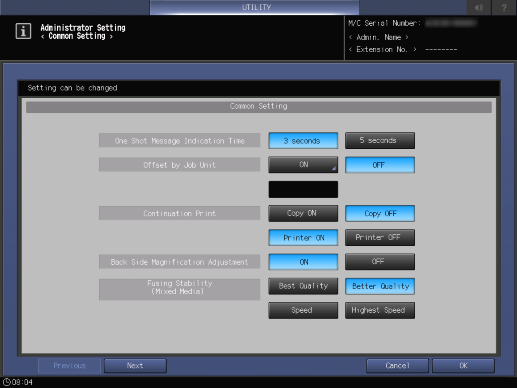Choose Best Quality fusing stability
517x388 pixels.
[303, 286]
